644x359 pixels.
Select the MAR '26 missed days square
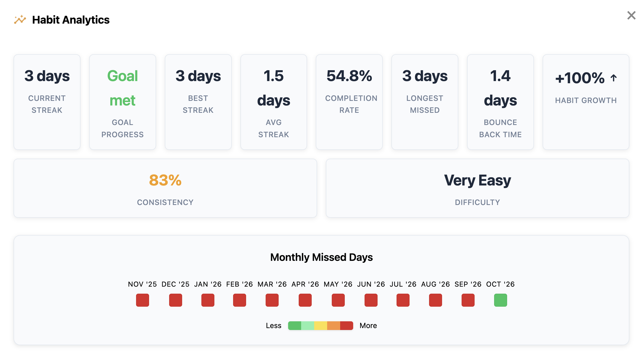point(272,300)
